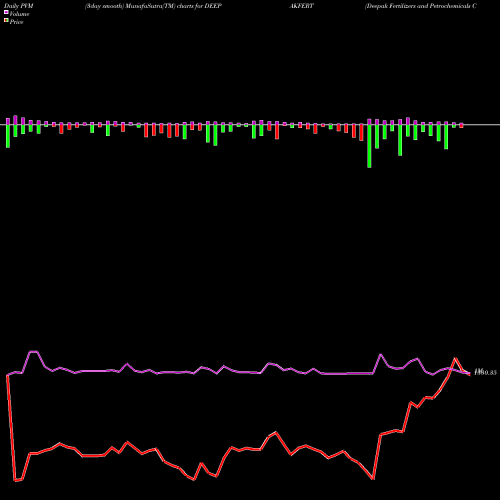This screenshot has height=500, width=500.
Task: Click the 'AKFERT' ticker text
Action: tap(301, 6)
